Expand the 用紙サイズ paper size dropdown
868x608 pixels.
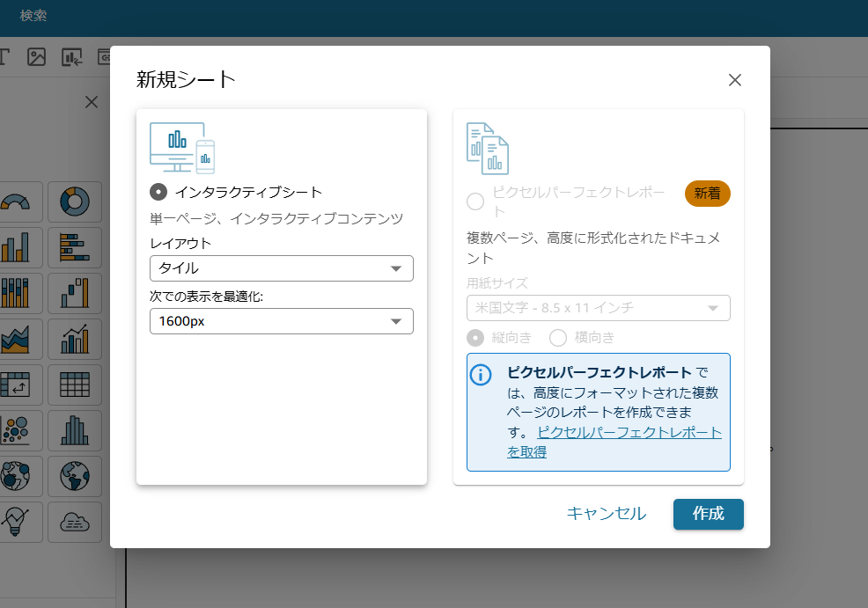pyautogui.click(x=599, y=308)
